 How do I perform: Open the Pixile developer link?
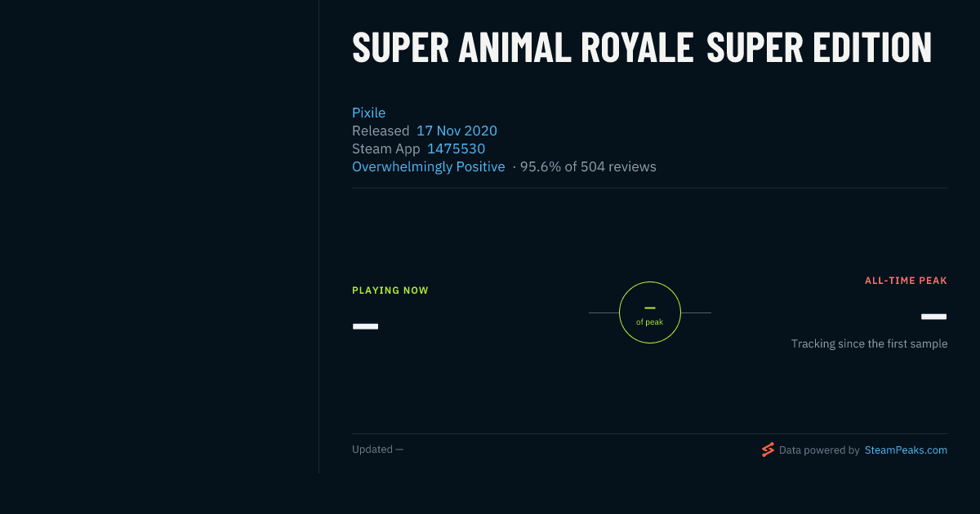[368, 113]
